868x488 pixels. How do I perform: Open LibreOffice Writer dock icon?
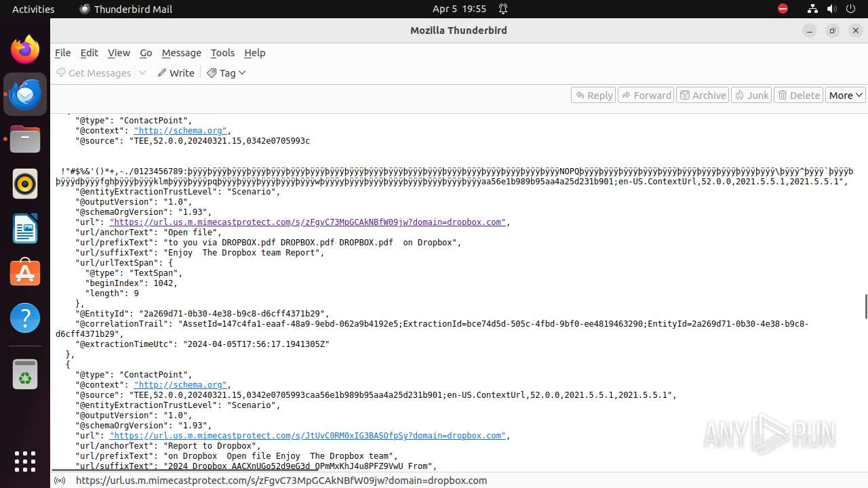[x=25, y=228]
